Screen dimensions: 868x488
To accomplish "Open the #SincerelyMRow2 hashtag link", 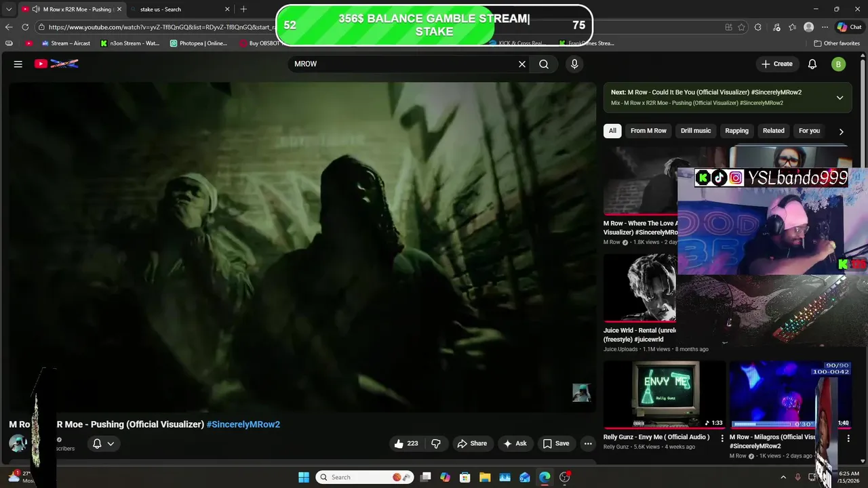I will pyautogui.click(x=243, y=424).
